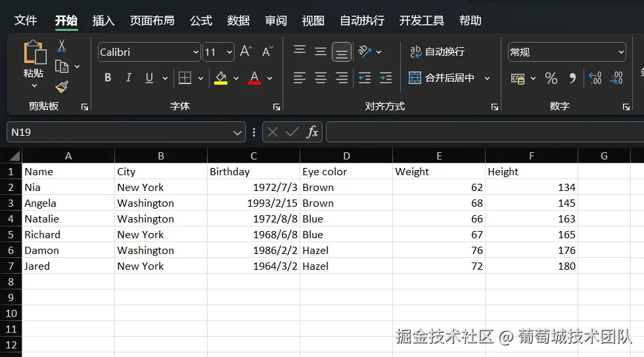Switch to the 插入 Insert tab
The image size is (644, 357).
click(103, 20)
